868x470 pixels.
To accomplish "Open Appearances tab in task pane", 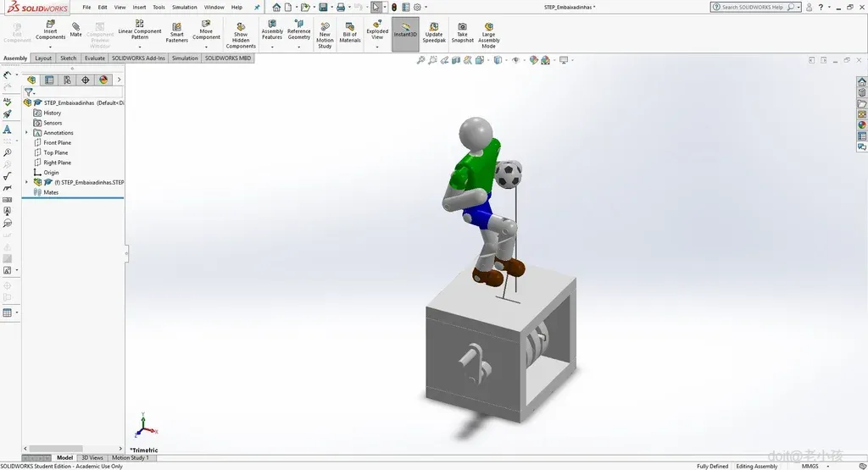I will (x=862, y=125).
